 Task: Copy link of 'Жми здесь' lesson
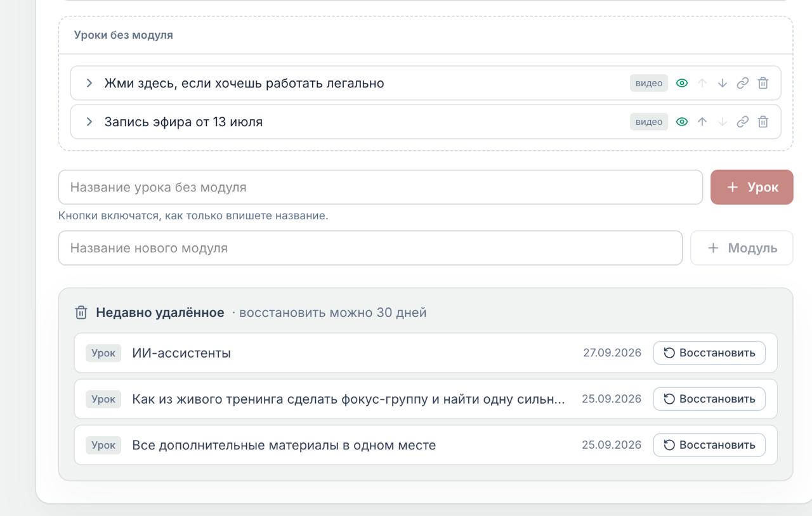click(743, 83)
